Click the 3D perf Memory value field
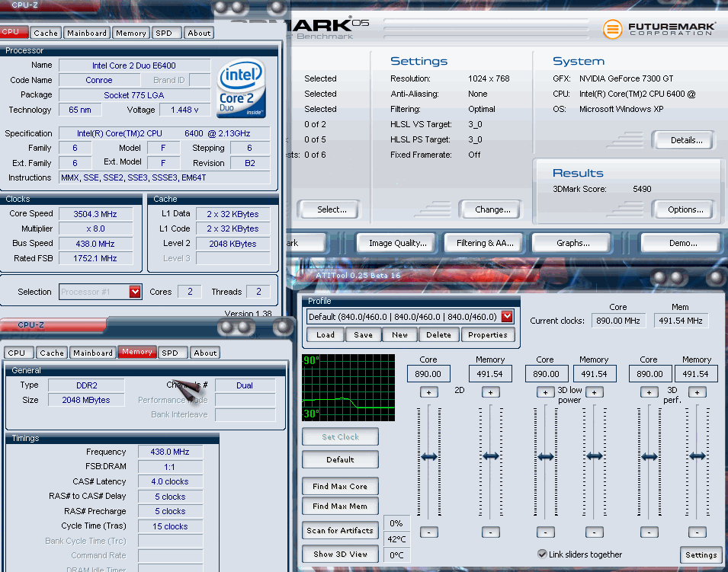This screenshot has width=728, height=572. 695,374
